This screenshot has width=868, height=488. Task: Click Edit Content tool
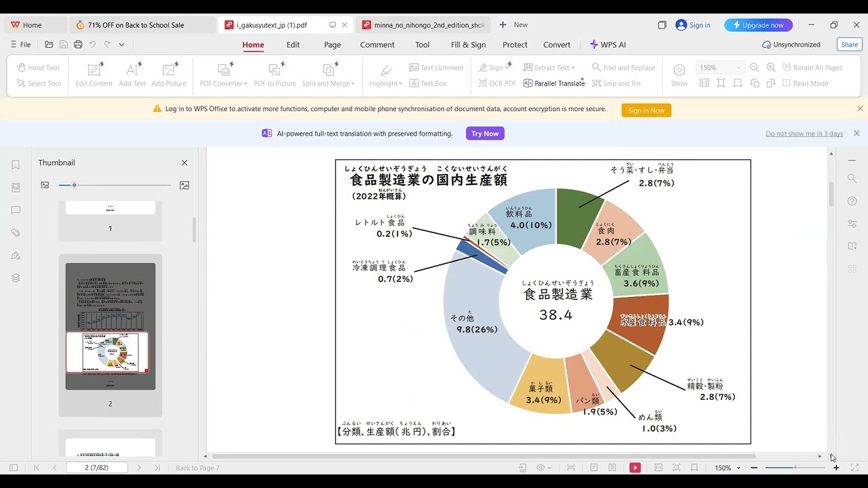tap(94, 75)
